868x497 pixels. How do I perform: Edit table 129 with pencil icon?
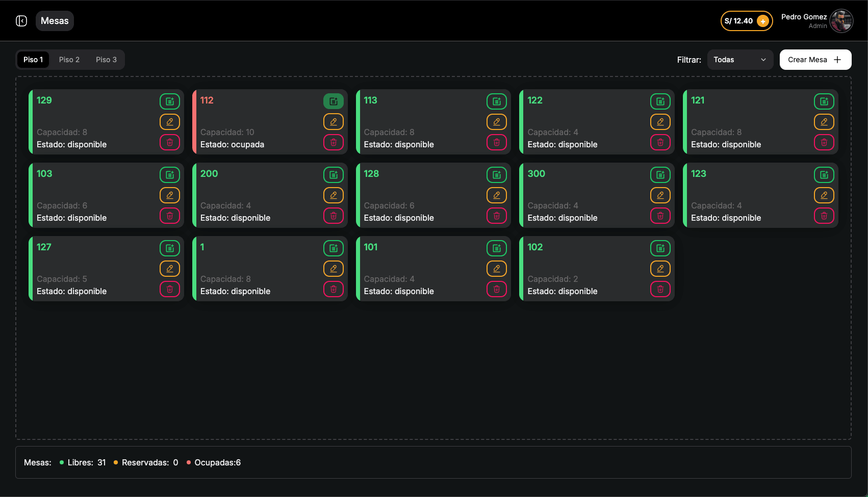tap(170, 122)
